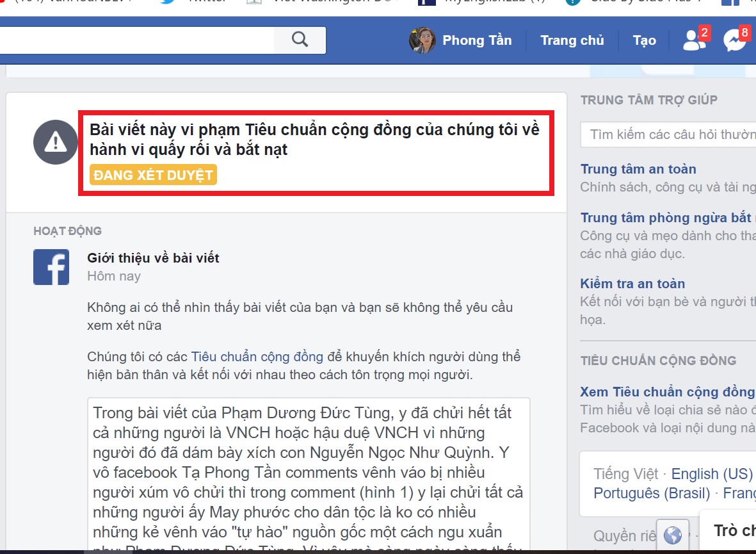
Task: Open Trung tâm phòng ngừa bắt nạt link
Action: coord(668,218)
